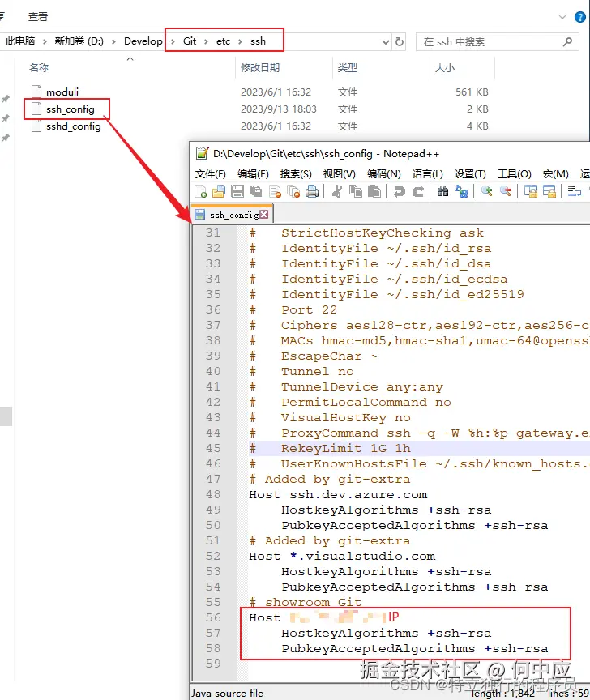The height and width of the screenshot is (700, 590).
Task: Click the Explorer address bar refresh icon
Action: coord(400,41)
